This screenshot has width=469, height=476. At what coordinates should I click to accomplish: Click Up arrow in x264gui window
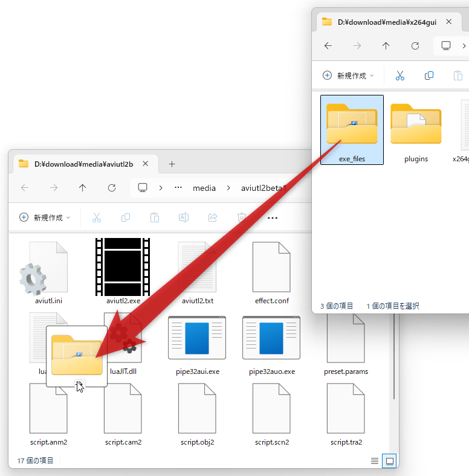coord(386,46)
